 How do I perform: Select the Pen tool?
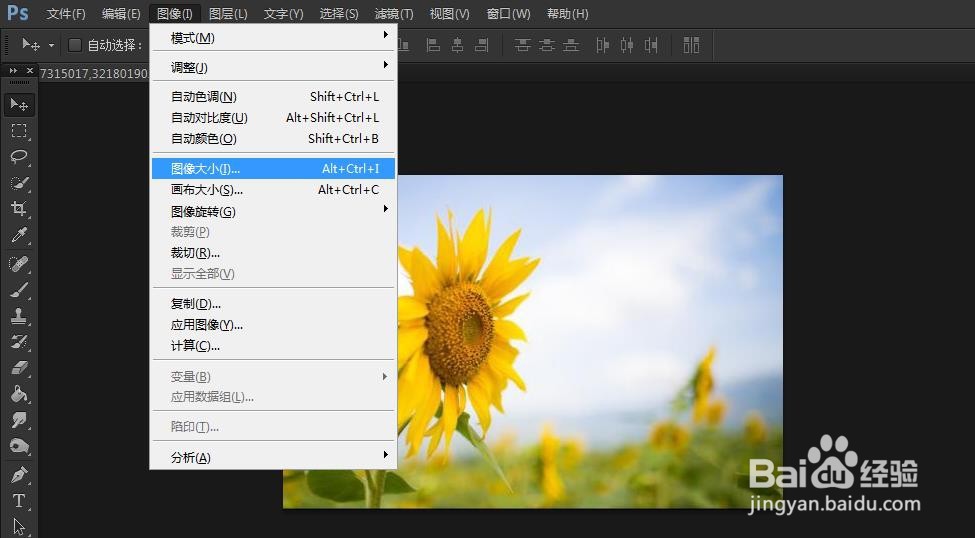tap(19, 475)
